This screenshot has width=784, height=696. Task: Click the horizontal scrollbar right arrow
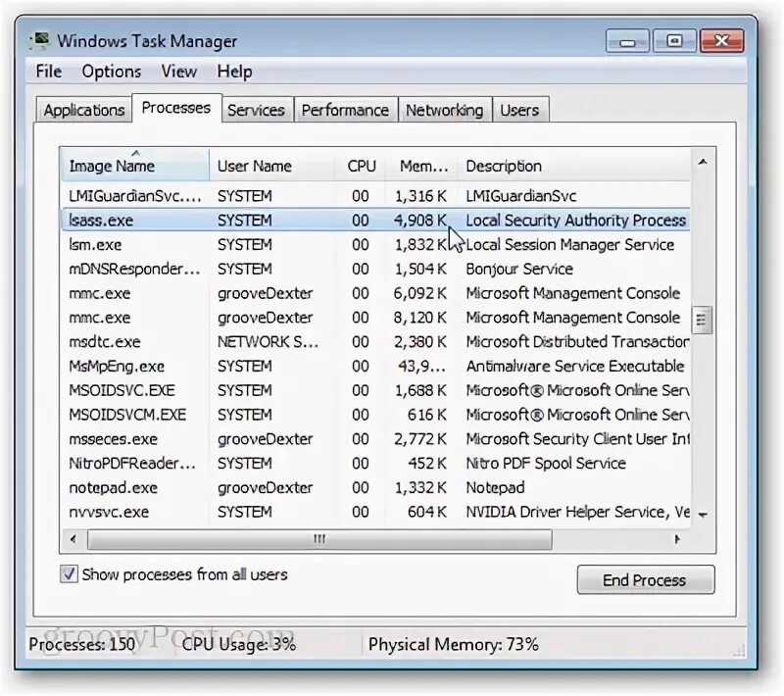point(677,539)
